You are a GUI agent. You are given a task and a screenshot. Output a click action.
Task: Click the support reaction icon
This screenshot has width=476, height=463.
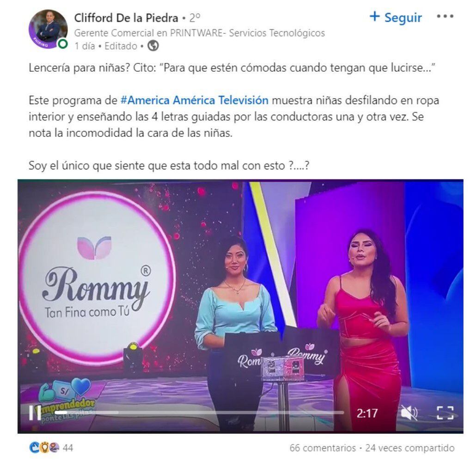pyautogui.click(x=55, y=448)
